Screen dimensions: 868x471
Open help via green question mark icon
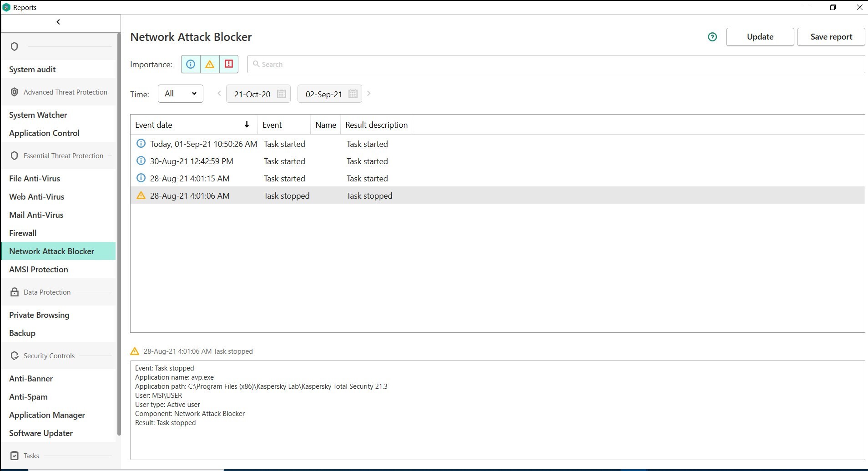712,37
